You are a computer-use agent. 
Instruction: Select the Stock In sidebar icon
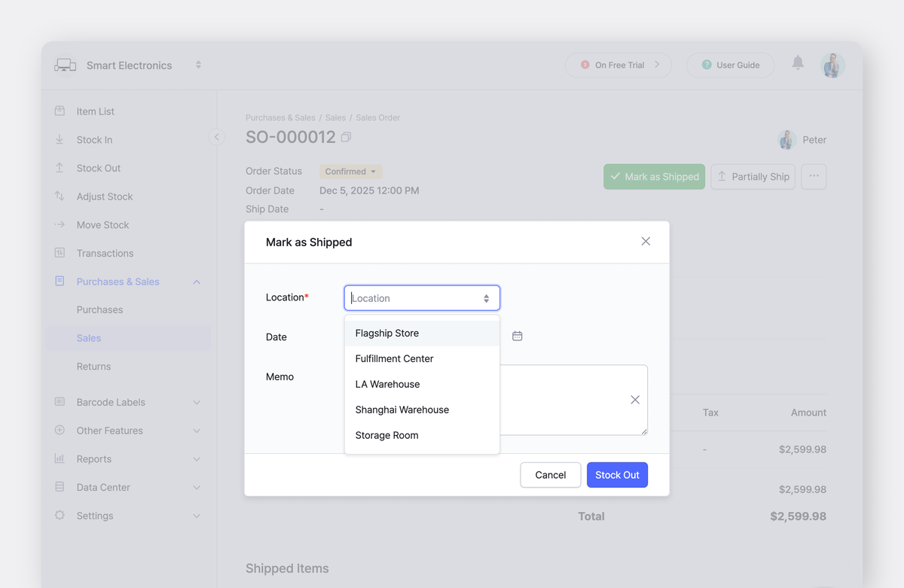point(60,139)
